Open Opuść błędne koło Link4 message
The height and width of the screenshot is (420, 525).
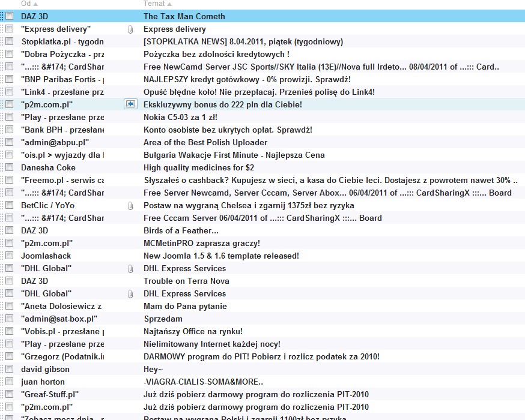coord(259,92)
